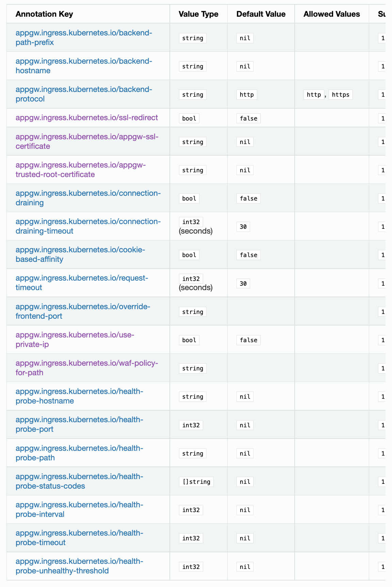Open the backend-protocol annotation link
The image size is (392, 587).
pos(84,94)
